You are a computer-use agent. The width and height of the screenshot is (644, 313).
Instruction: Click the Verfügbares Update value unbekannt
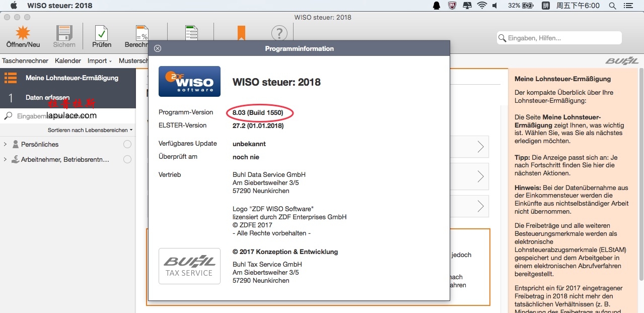pyautogui.click(x=249, y=144)
